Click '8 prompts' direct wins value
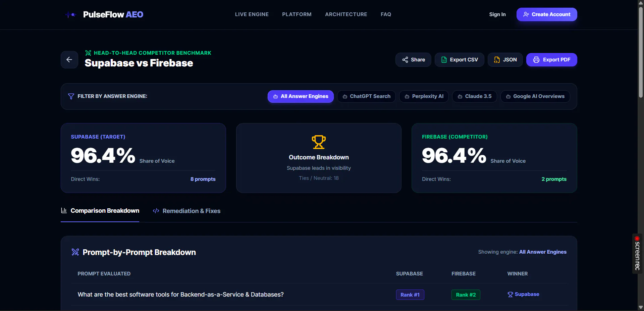 203,179
